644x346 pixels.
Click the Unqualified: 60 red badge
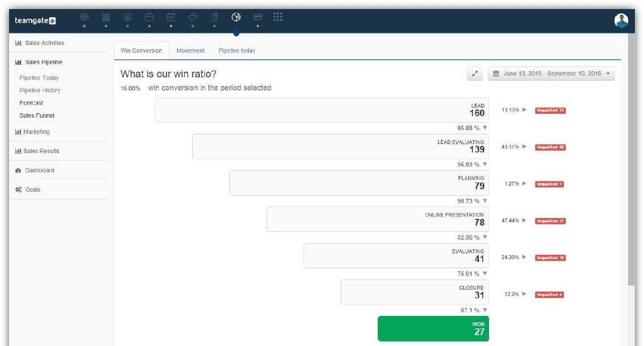(x=550, y=147)
